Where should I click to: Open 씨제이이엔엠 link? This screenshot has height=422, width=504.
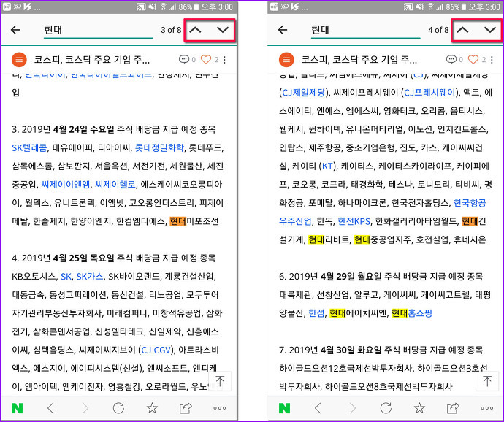click(66, 185)
